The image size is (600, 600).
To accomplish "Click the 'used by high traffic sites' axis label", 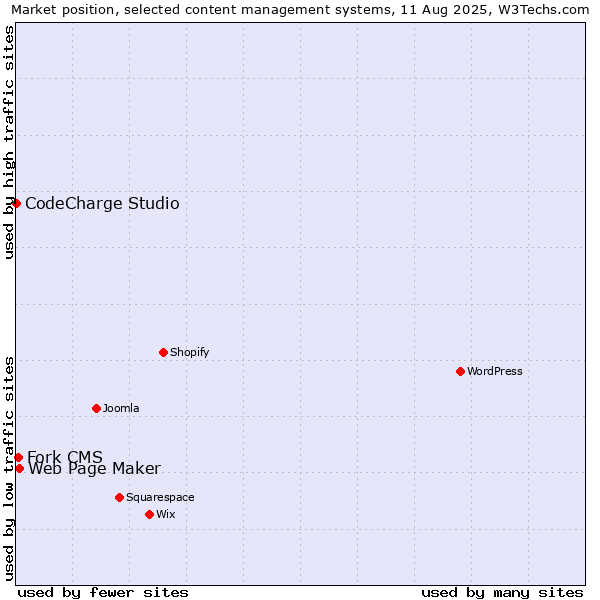I will point(8,142).
